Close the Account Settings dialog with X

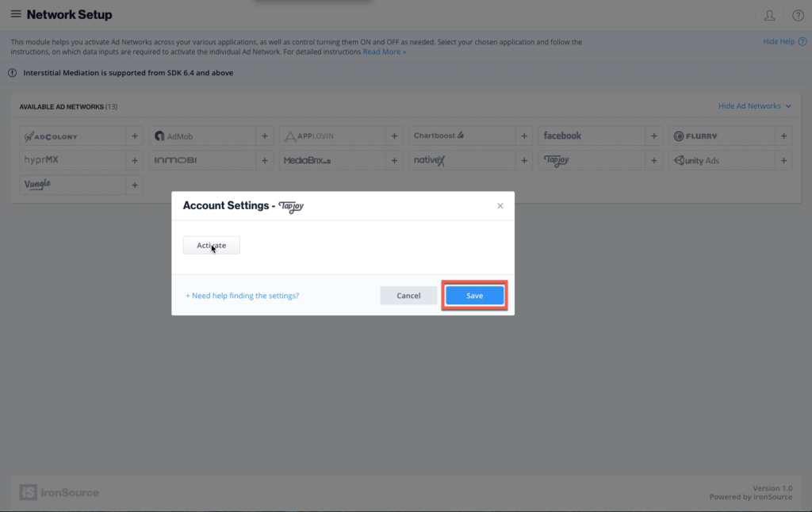click(x=500, y=206)
